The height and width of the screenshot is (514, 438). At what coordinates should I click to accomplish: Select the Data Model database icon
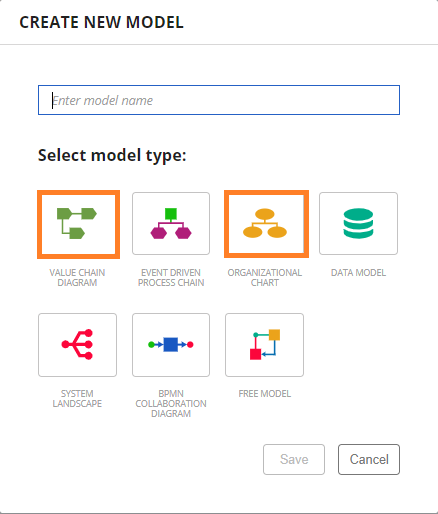(x=358, y=223)
